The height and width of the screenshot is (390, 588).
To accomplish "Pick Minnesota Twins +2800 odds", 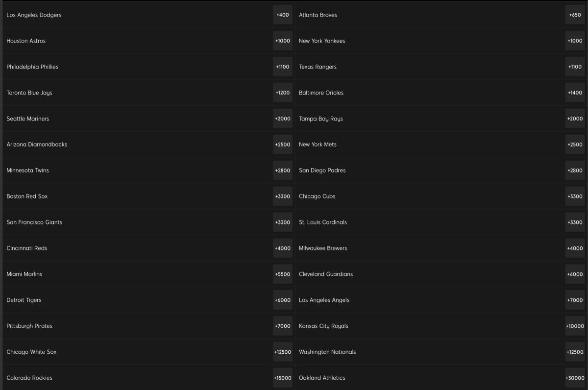I will (283, 171).
